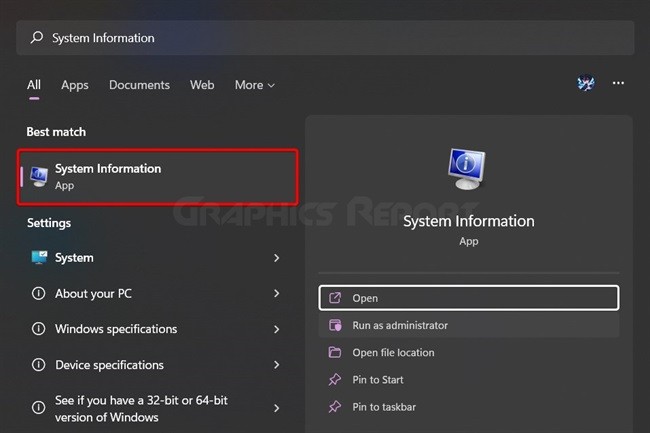The width and height of the screenshot is (650, 433).
Task: Open the user profile avatar icon
Action: (586, 83)
